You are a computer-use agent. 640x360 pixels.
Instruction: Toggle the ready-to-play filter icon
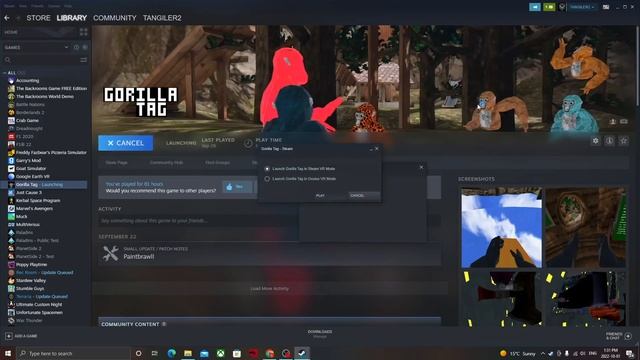[x=85, y=47]
